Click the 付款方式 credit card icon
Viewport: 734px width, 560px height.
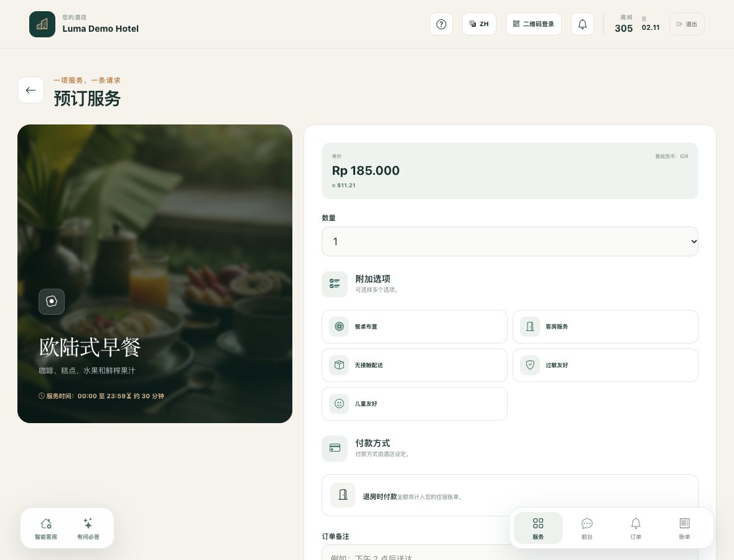(x=335, y=448)
